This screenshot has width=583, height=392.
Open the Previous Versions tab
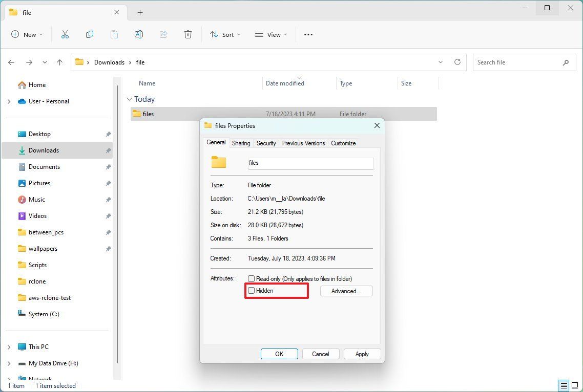pos(303,143)
